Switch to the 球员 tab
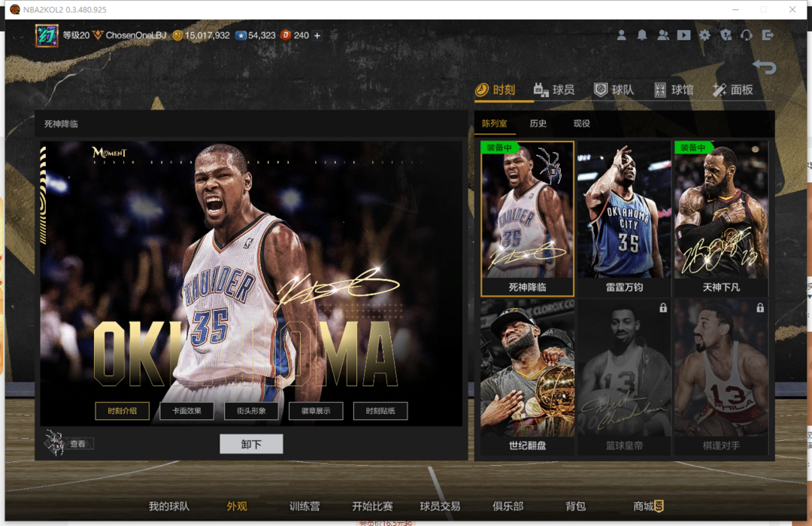The image size is (812, 526). [x=554, y=90]
